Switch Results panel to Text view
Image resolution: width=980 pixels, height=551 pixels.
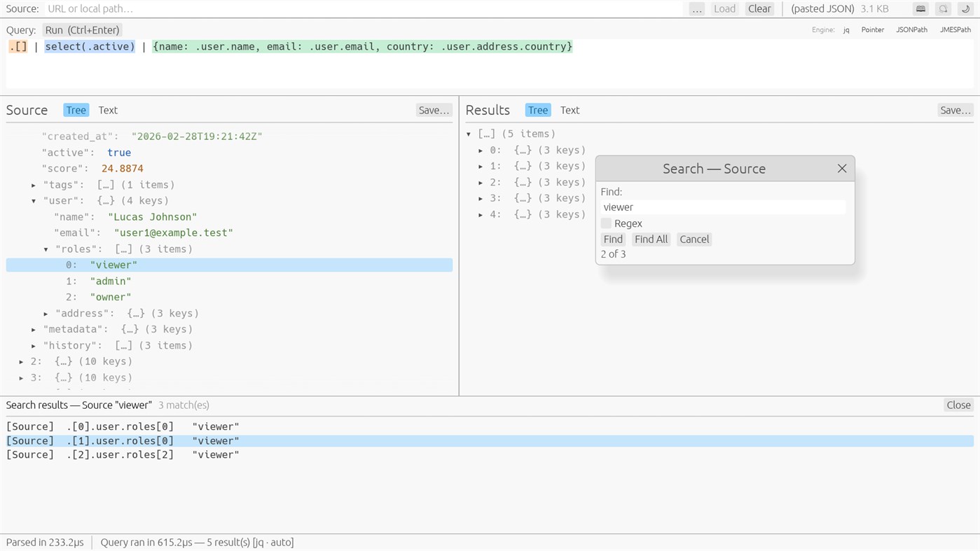click(x=570, y=110)
